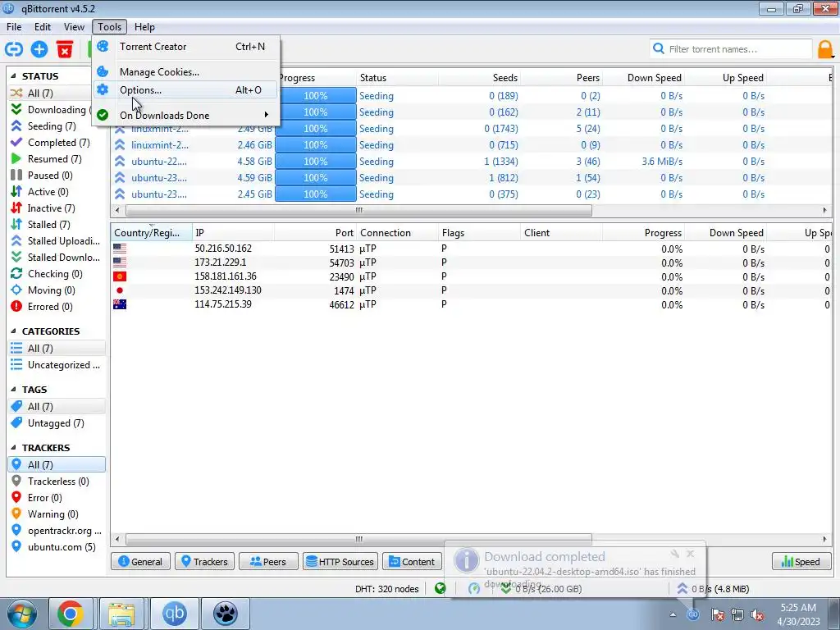Sort torrents by Status column header

point(397,78)
